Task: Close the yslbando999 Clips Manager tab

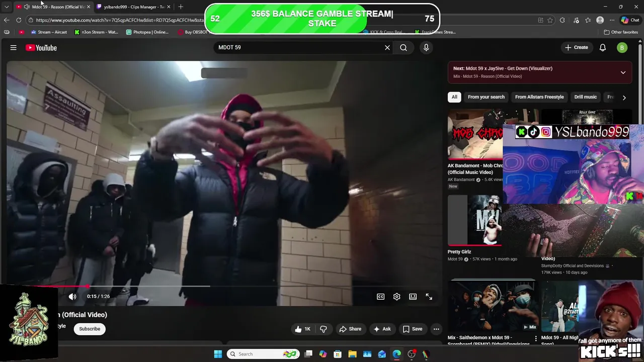Action: (x=169, y=7)
